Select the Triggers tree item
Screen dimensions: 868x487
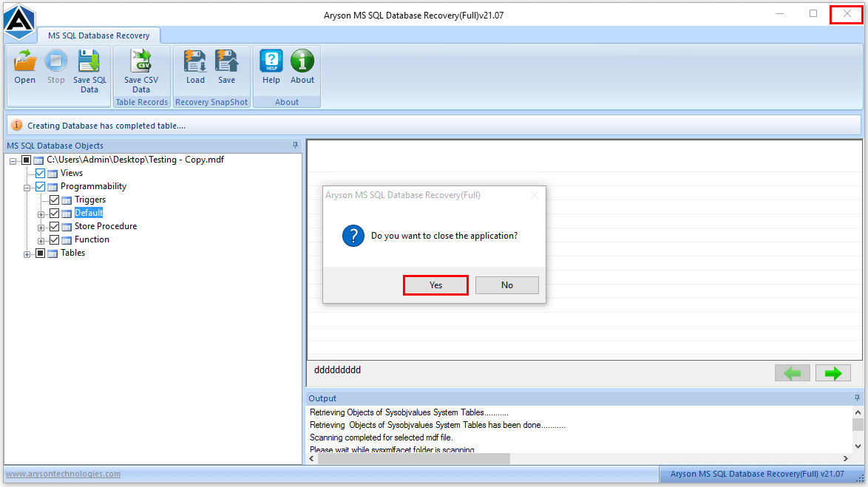click(x=90, y=200)
